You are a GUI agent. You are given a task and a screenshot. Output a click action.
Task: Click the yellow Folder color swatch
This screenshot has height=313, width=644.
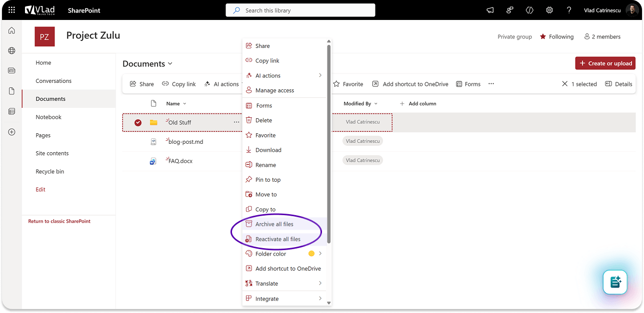click(311, 254)
